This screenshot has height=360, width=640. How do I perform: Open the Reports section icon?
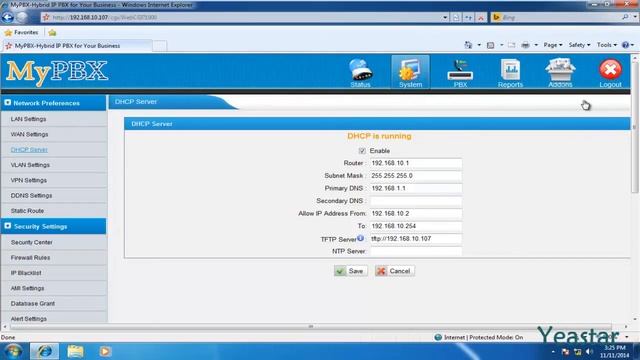coord(510,73)
